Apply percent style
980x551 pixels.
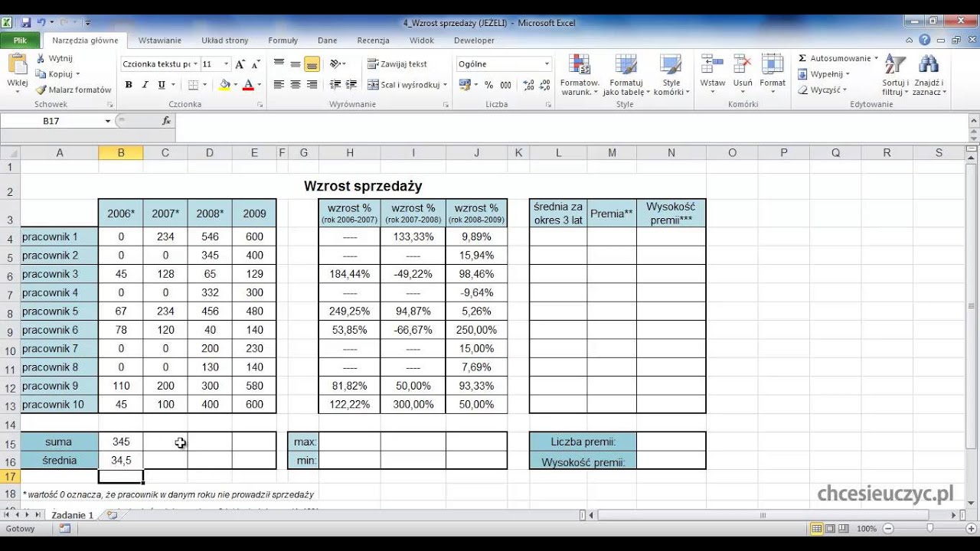[489, 85]
